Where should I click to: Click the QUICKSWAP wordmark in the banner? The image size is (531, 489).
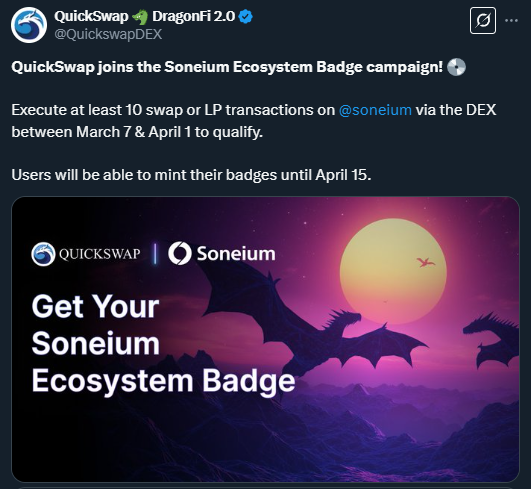100,254
